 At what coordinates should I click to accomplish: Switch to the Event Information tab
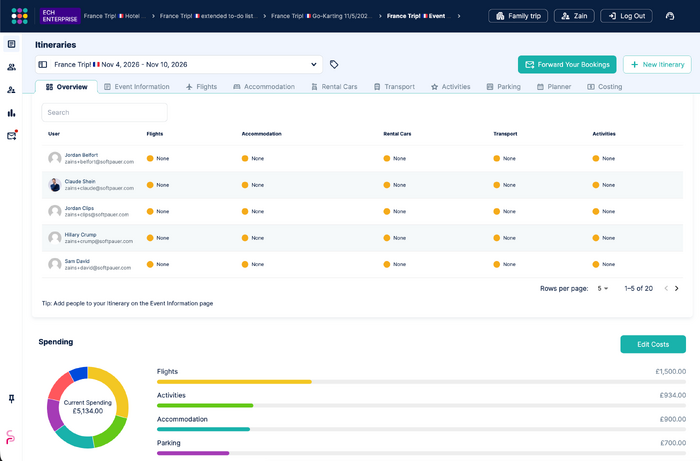click(x=137, y=87)
